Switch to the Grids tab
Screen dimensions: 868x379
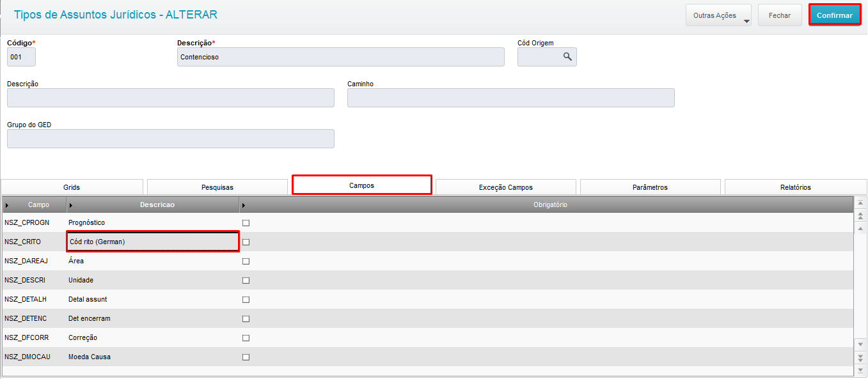(x=72, y=187)
